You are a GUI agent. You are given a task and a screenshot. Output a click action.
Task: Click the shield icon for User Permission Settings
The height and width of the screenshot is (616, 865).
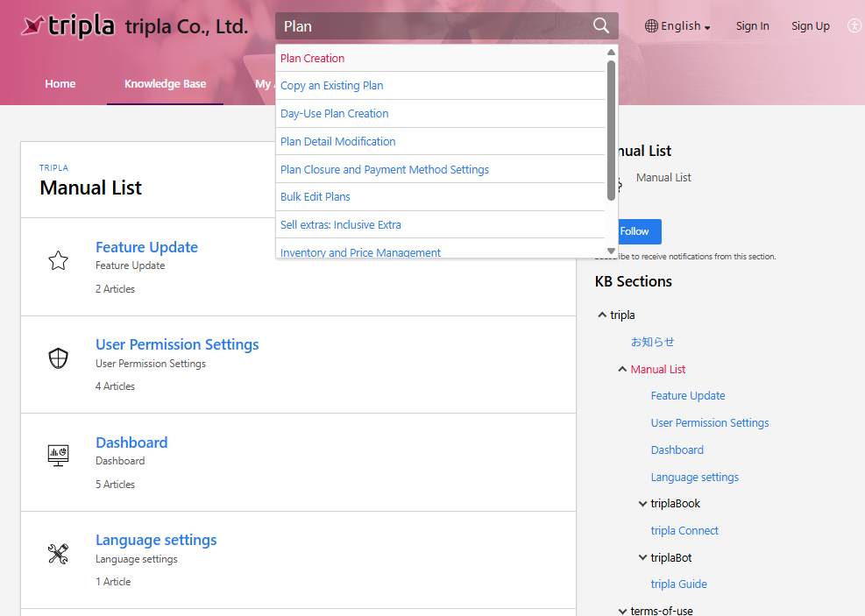pos(58,358)
